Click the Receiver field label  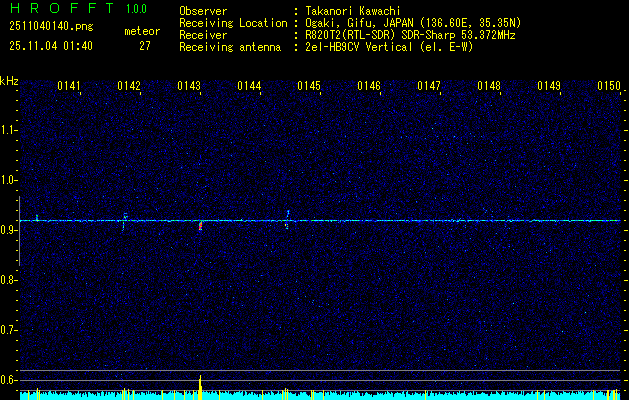click(203, 35)
